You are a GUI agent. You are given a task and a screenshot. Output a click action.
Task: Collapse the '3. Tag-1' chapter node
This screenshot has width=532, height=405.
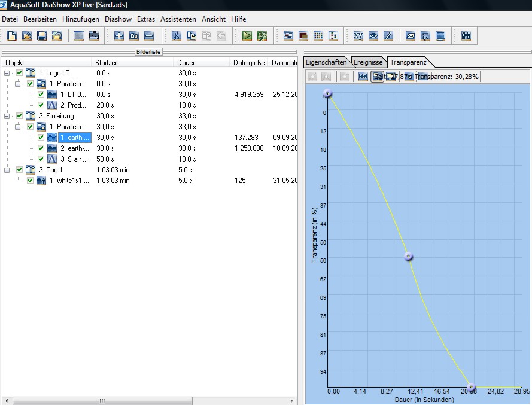coord(7,170)
